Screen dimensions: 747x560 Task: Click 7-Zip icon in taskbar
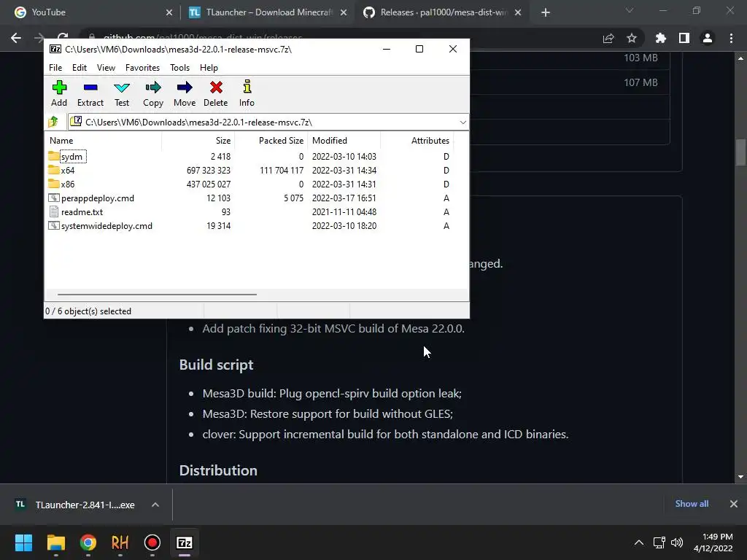(185, 542)
